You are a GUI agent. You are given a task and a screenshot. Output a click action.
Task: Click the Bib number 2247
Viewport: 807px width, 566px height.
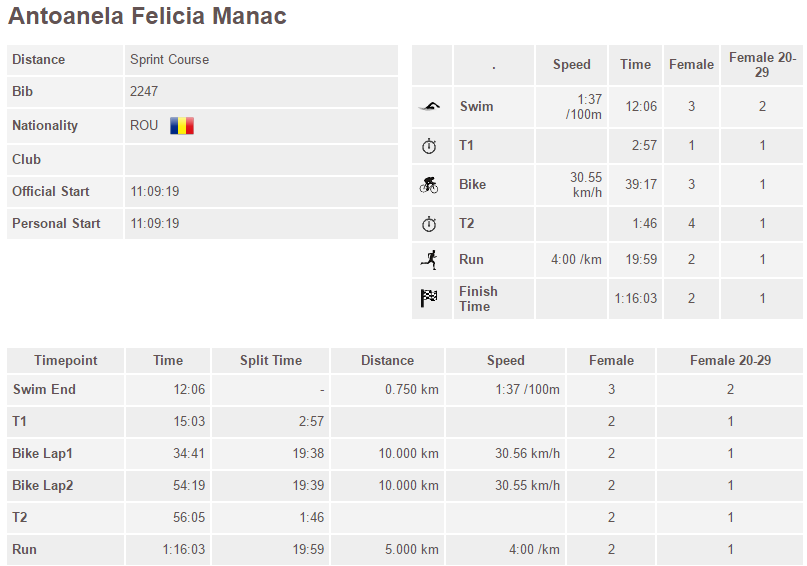pyautogui.click(x=144, y=92)
